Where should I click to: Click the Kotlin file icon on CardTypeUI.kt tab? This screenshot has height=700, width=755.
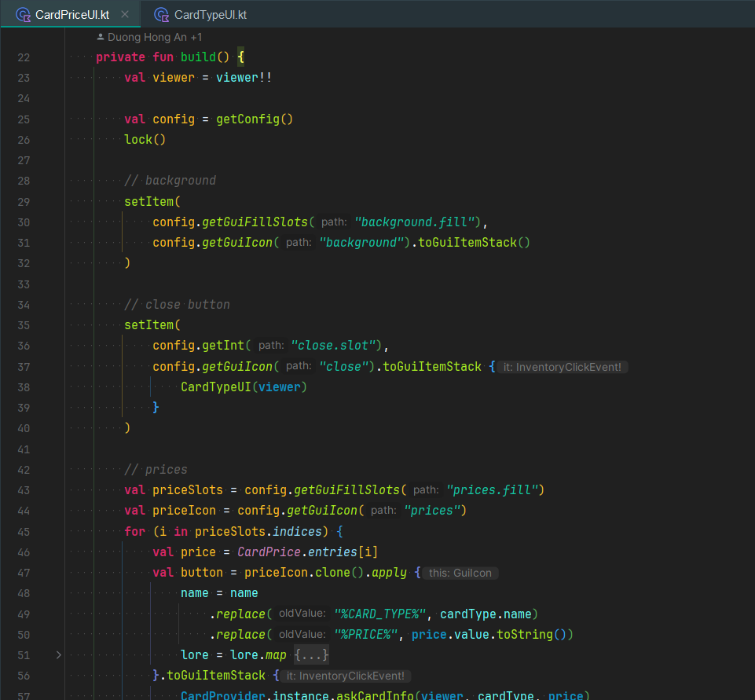coord(161,15)
